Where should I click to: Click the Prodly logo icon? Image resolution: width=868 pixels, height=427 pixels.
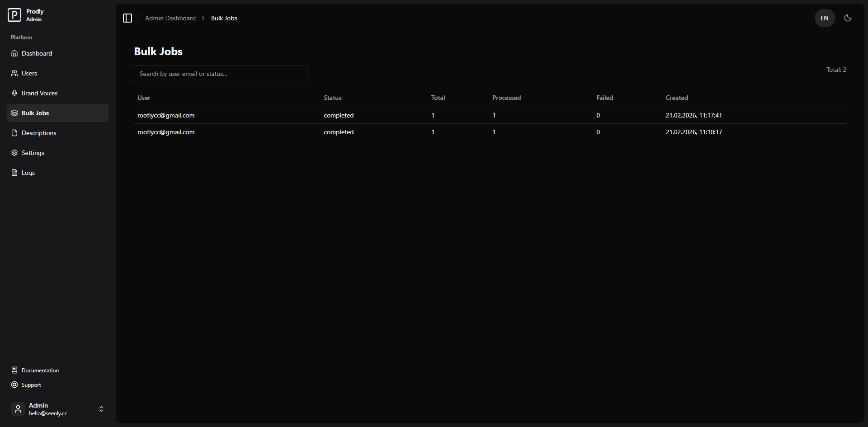pos(14,15)
